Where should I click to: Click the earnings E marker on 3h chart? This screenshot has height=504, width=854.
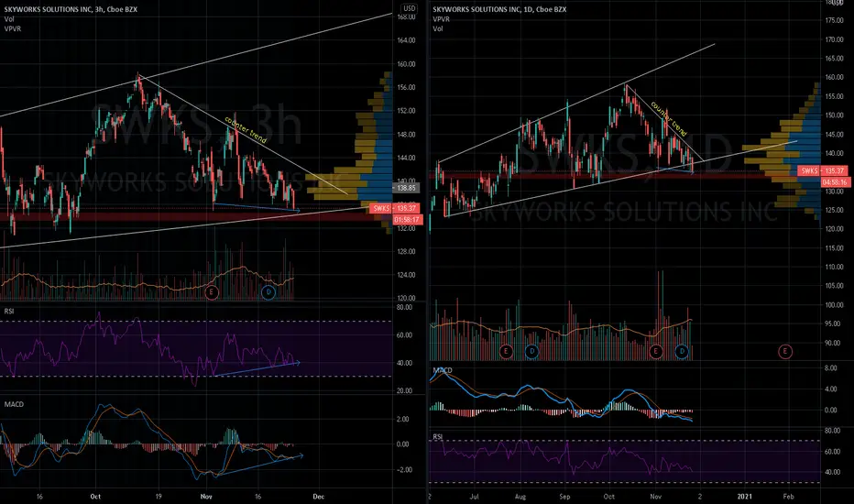tap(212, 292)
